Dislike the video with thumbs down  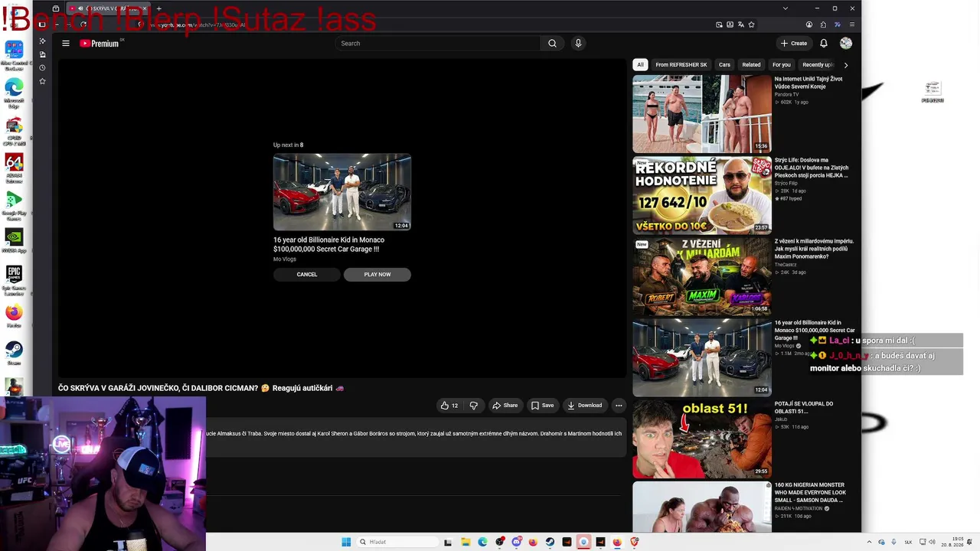[x=473, y=406]
